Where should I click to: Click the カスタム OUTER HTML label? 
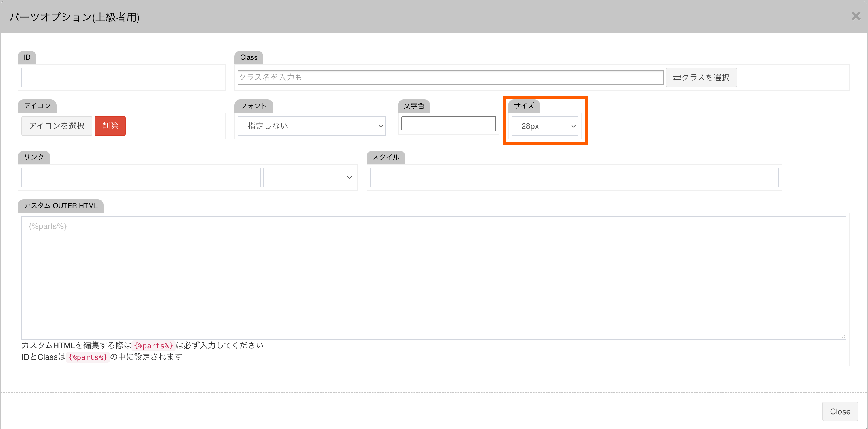click(61, 206)
